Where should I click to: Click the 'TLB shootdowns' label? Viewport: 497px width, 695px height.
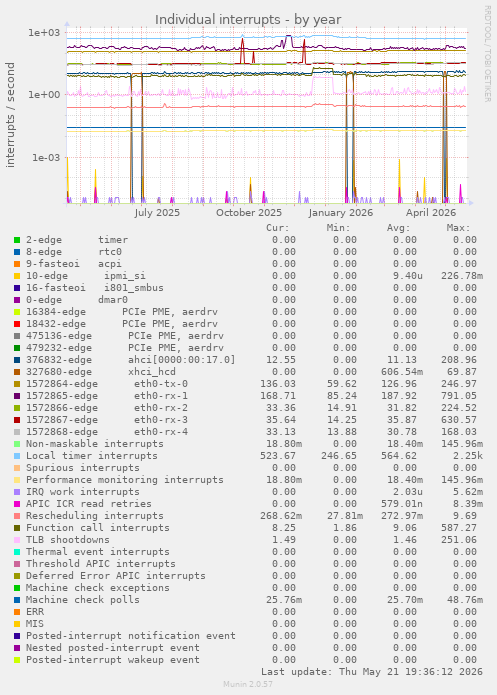(67, 539)
